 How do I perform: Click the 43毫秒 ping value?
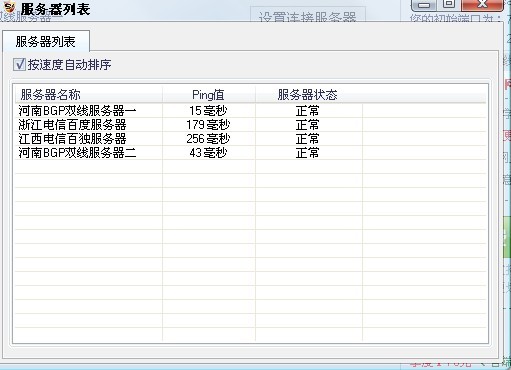(x=208, y=153)
